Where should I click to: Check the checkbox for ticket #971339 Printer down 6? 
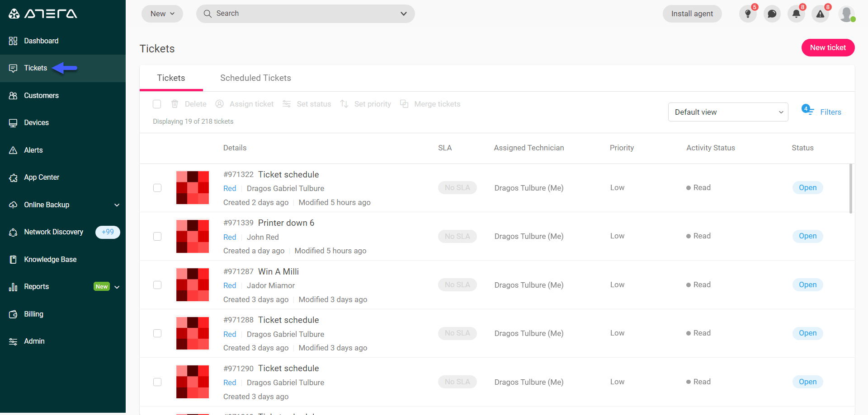coord(157,236)
